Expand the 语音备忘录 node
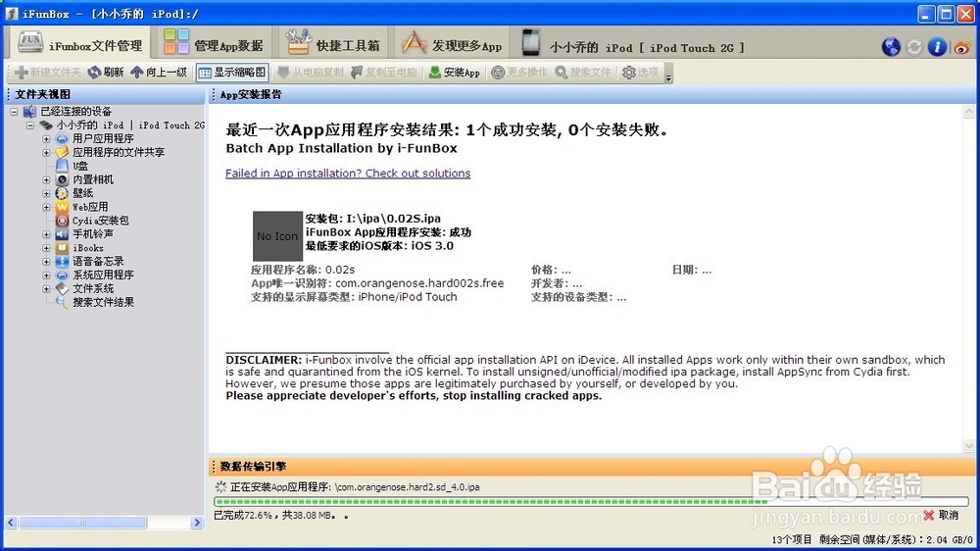Screen dimensions: 980x551 [46, 262]
